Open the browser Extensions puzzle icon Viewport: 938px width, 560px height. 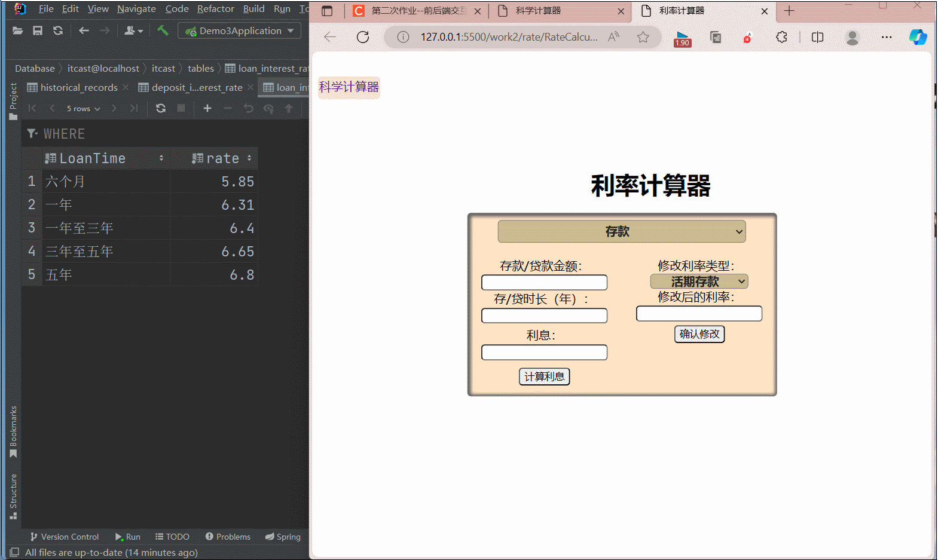coord(781,37)
